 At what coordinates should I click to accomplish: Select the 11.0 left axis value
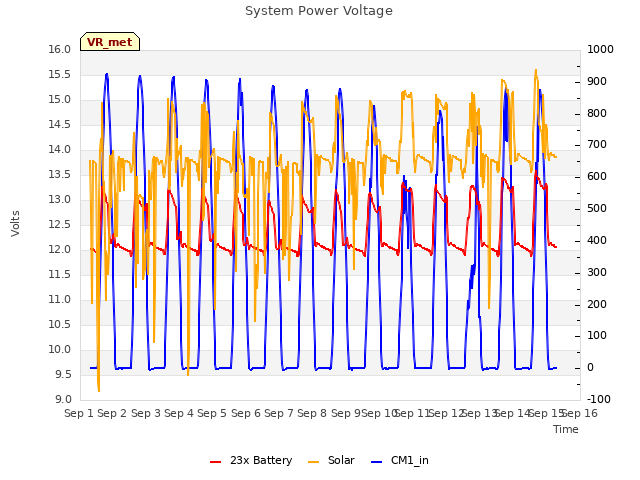click(60, 300)
